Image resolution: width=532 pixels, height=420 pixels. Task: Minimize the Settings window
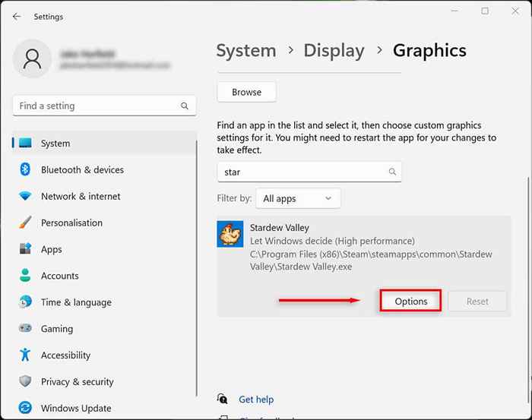pos(454,11)
